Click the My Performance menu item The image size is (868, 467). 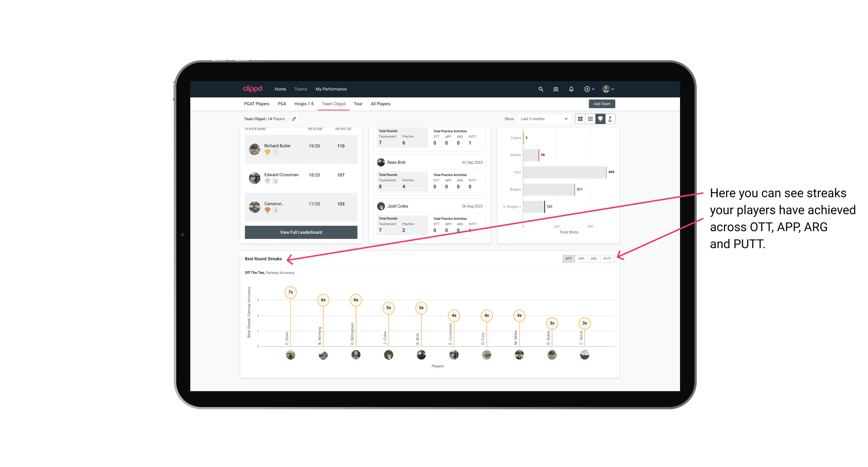tap(331, 89)
